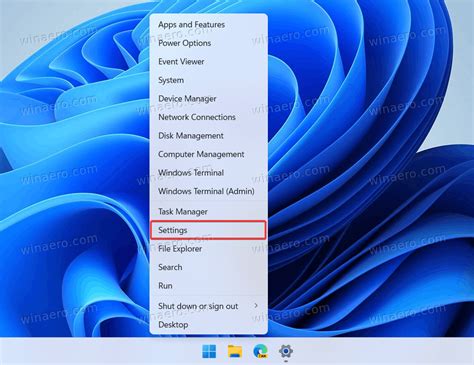Select Shut down or sign out
The image size is (474, 365).
click(x=208, y=306)
